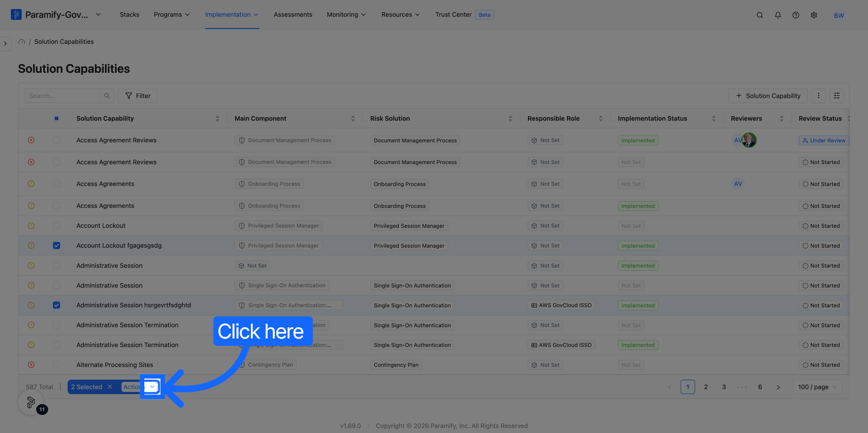
Task: Expand the Actions dropdown arrow for selected items
Action: click(x=152, y=387)
